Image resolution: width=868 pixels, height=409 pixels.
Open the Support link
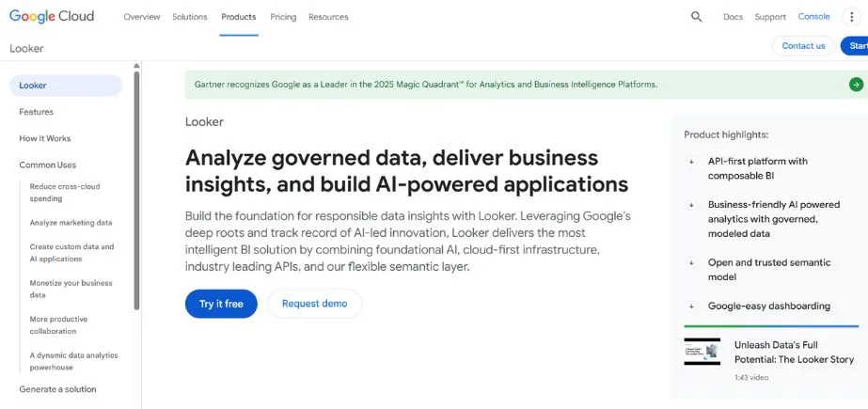(x=770, y=17)
